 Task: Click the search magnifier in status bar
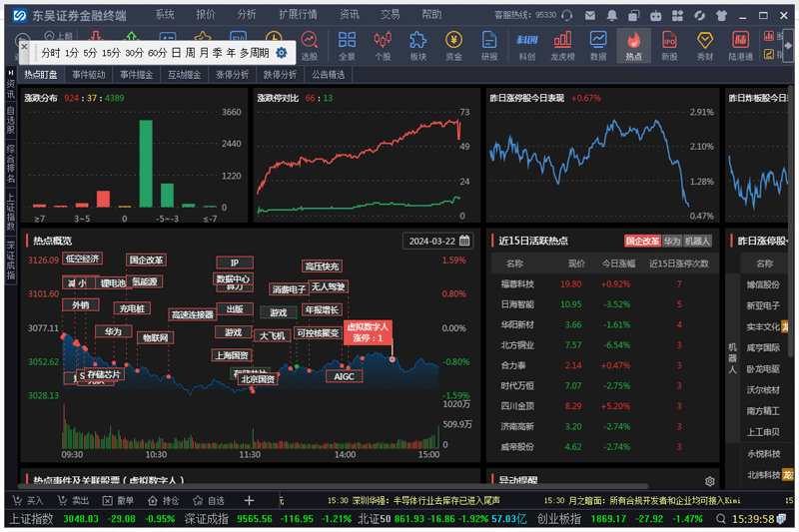(720, 519)
